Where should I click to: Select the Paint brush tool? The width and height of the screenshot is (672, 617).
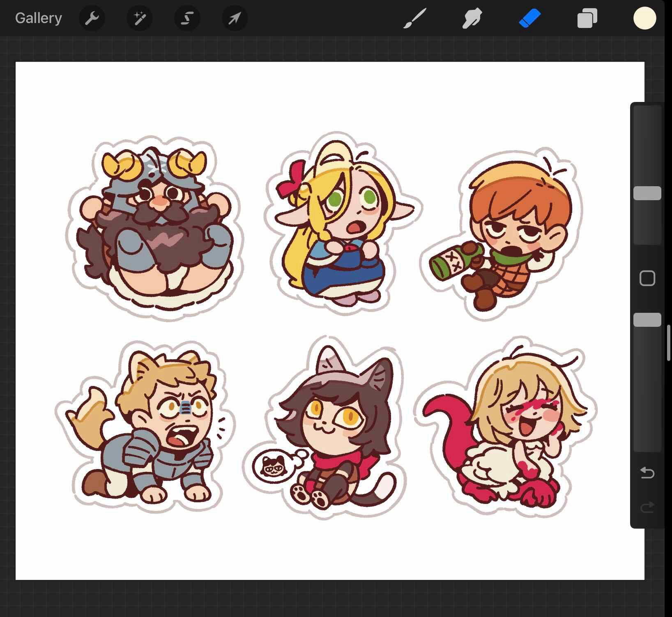(414, 18)
